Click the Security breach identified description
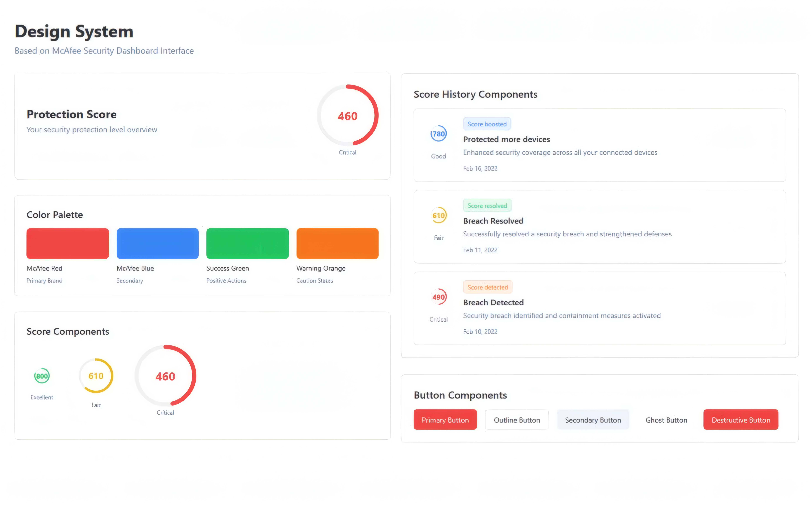 (x=561, y=316)
